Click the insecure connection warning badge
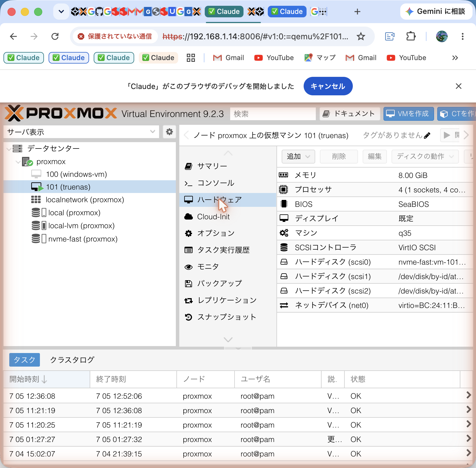Screen dimensions: 476x468 point(115,36)
